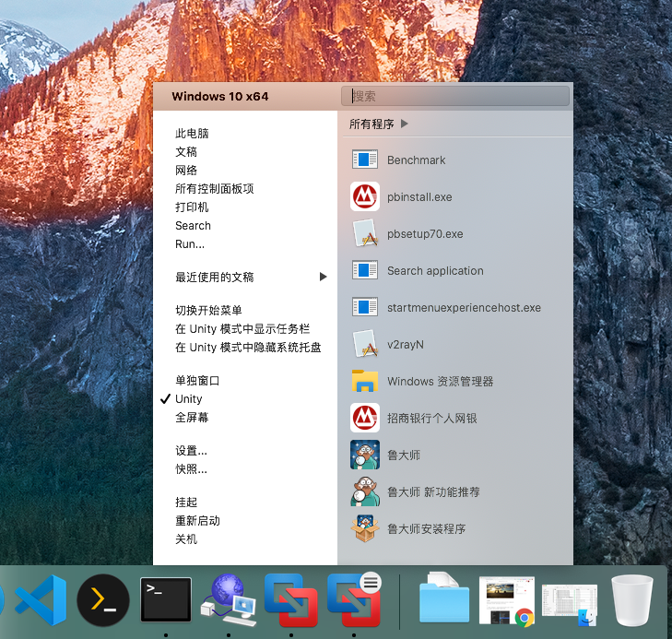The width and height of the screenshot is (672, 639).
Task: Open 所有控制面板项
Action: pyautogui.click(x=214, y=189)
